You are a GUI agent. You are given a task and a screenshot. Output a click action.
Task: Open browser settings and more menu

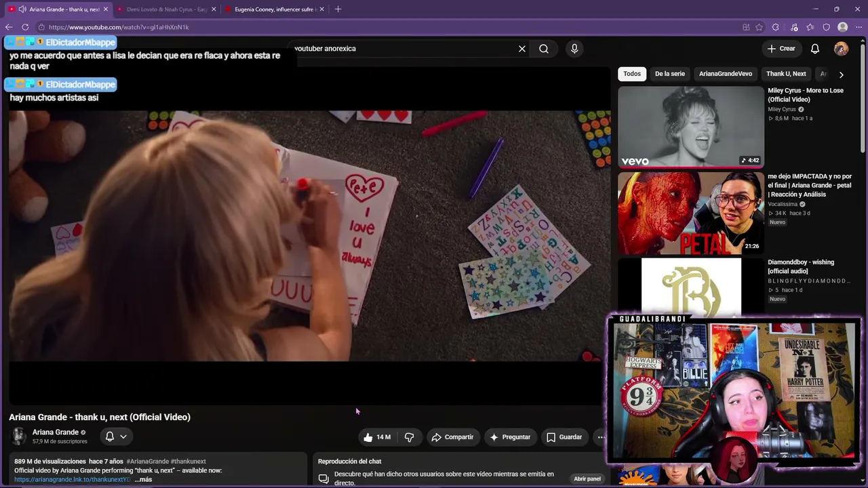[x=859, y=27]
